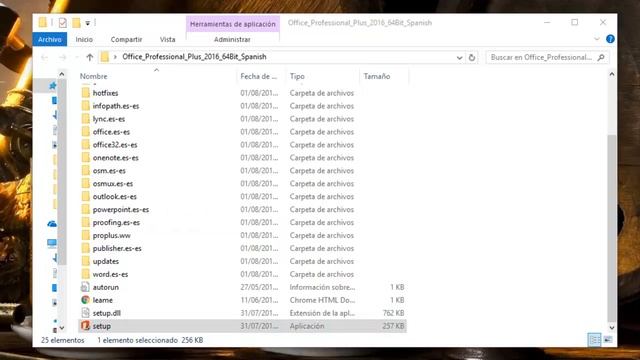Open the blue Help icon
The image size is (640, 360).
click(x=610, y=39)
